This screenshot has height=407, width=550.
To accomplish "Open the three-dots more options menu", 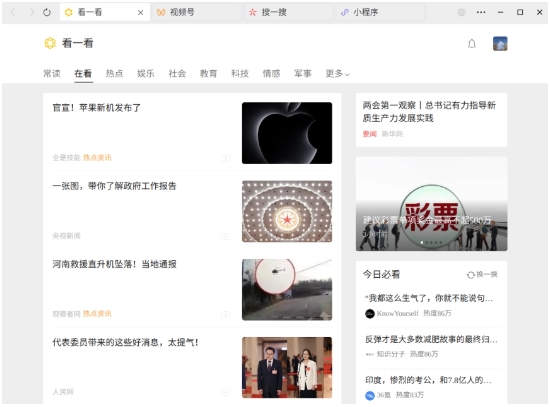I will 481,12.
